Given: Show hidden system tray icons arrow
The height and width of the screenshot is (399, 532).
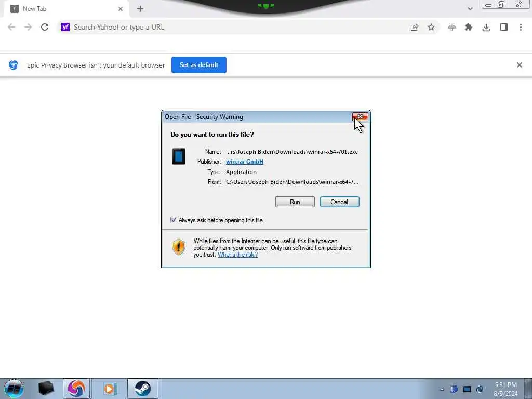Looking at the screenshot, I should (442, 389).
